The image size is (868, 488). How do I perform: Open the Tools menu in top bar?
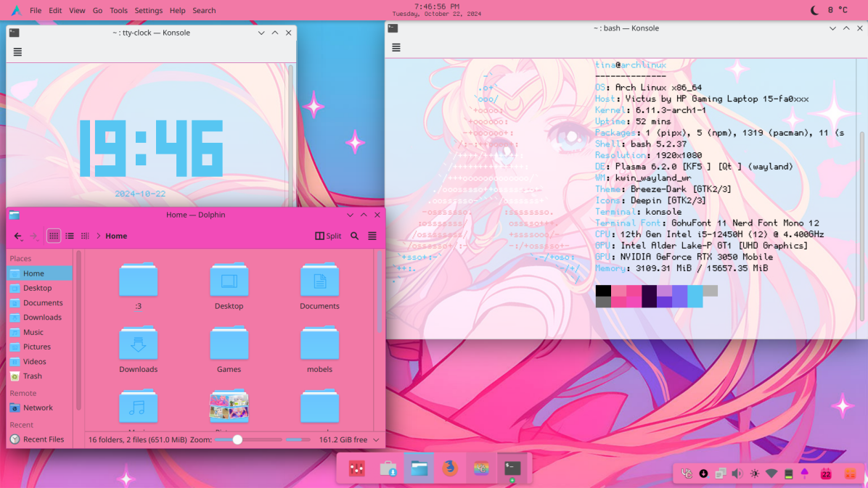tap(118, 11)
